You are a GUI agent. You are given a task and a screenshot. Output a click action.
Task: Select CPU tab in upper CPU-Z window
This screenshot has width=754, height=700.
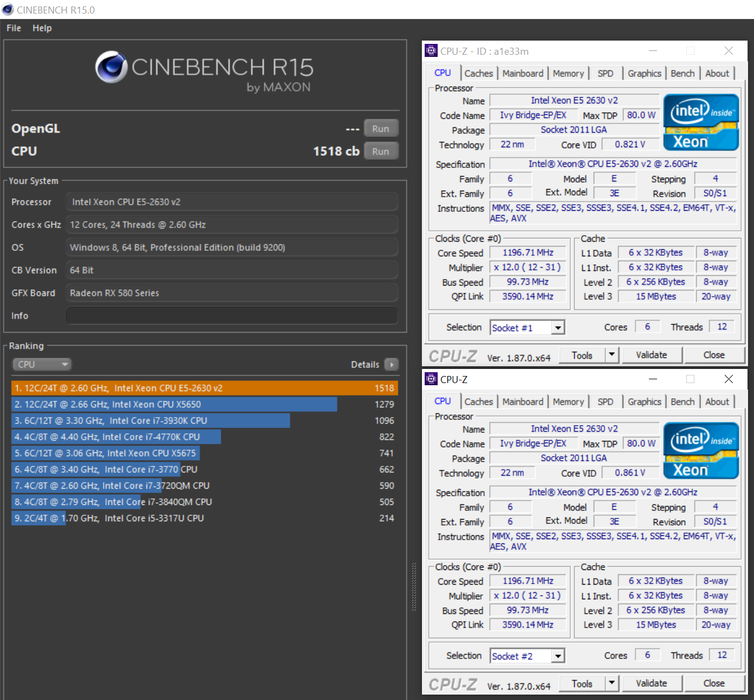[443, 73]
